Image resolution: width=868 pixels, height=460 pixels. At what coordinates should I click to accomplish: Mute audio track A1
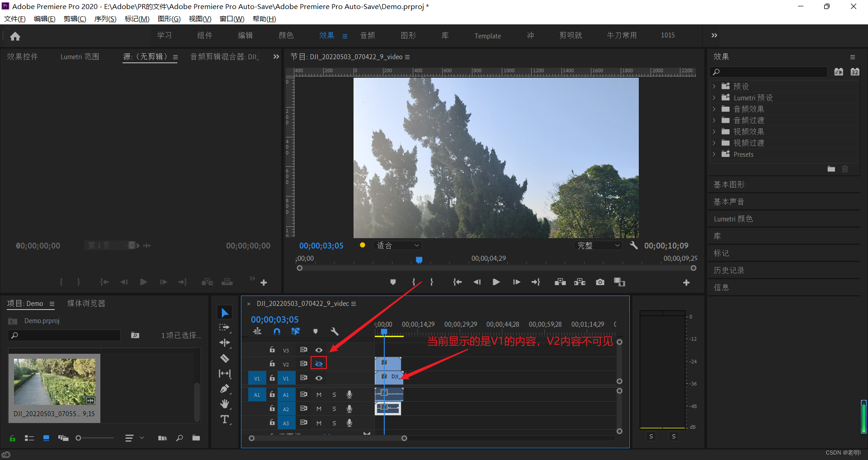click(x=319, y=395)
